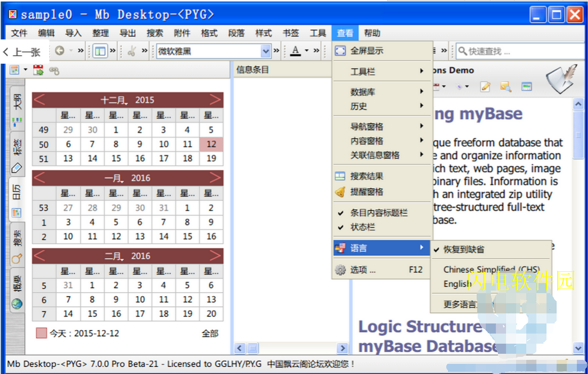Open the 微软雅黑 font dropdown
The height and width of the screenshot is (374, 588).
[266, 51]
